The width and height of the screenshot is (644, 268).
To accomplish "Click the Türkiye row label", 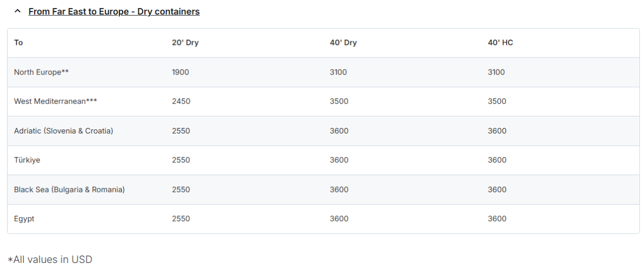I will coord(27,160).
